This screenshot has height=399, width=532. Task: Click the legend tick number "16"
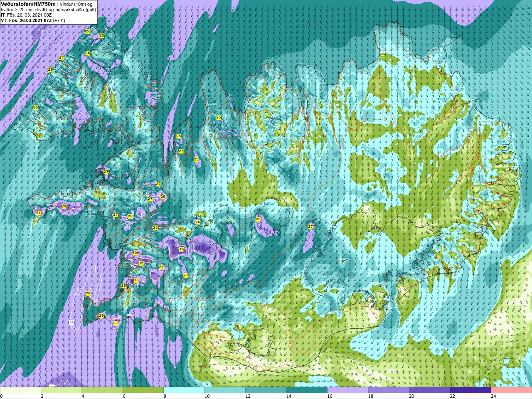point(330,397)
